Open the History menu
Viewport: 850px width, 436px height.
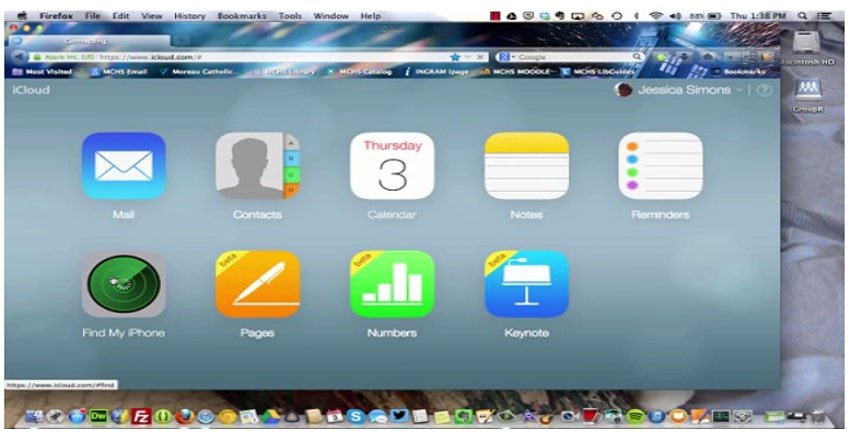[190, 16]
